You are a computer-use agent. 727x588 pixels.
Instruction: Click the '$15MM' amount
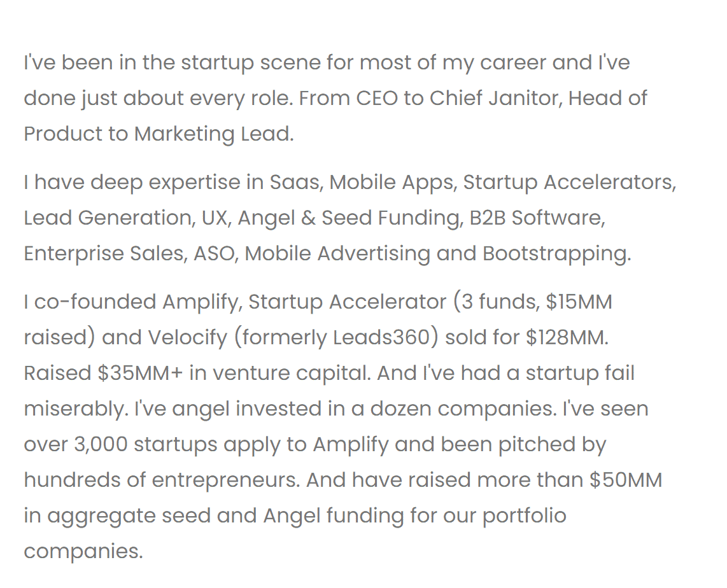(579, 302)
